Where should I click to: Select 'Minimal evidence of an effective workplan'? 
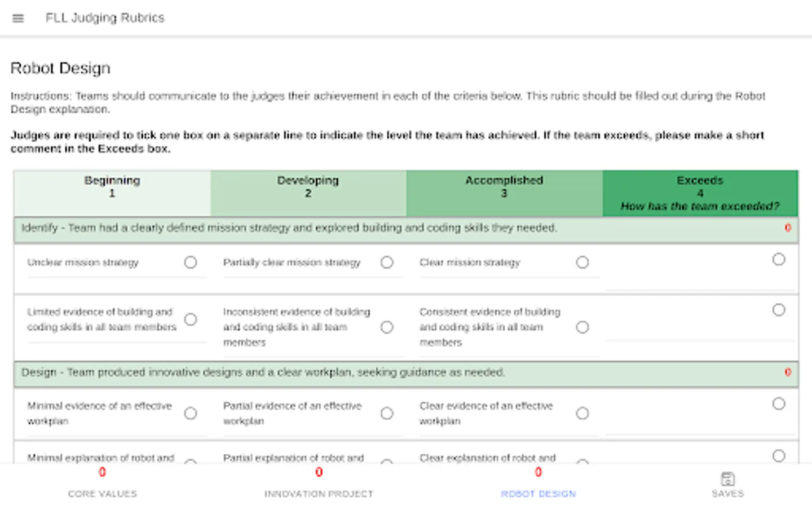click(191, 414)
